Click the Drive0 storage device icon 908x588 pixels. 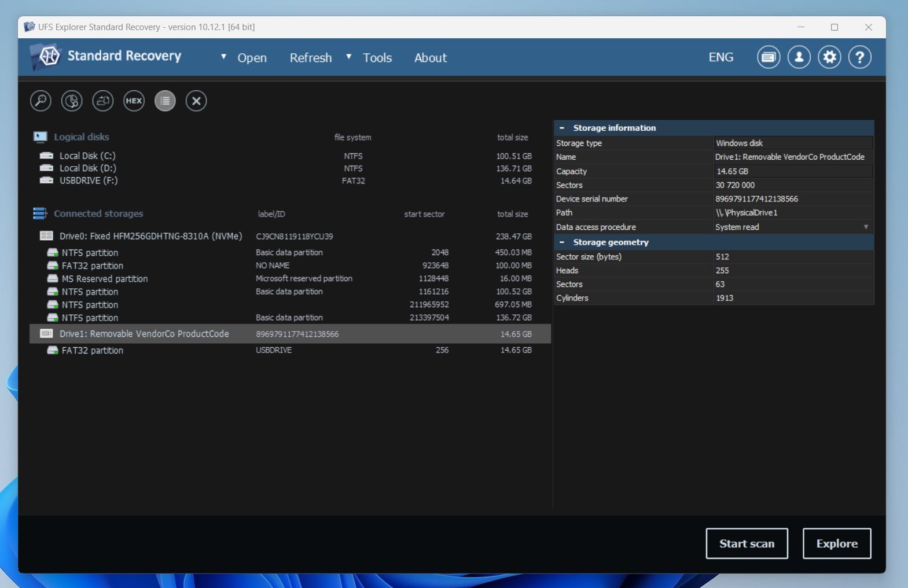click(x=46, y=236)
